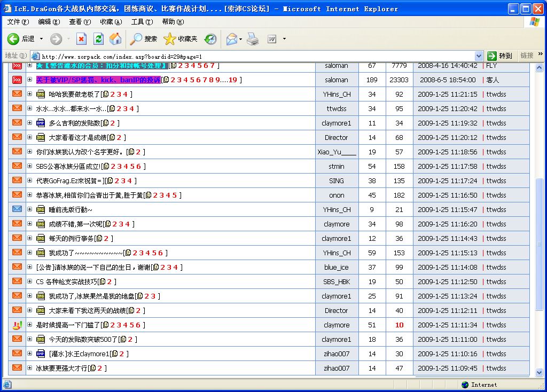
Task: Click the Stop loading toolbar icon
Action: [81, 39]
